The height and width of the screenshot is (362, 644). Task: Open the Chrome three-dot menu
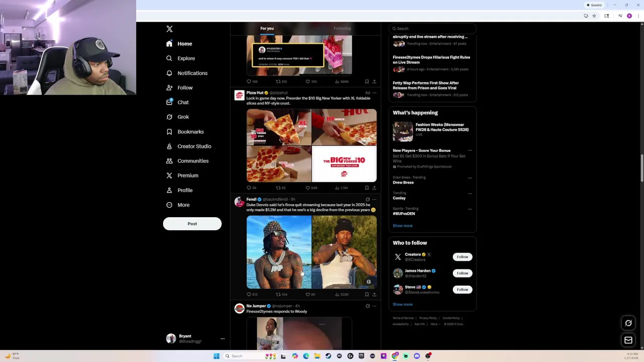(639, 16)
